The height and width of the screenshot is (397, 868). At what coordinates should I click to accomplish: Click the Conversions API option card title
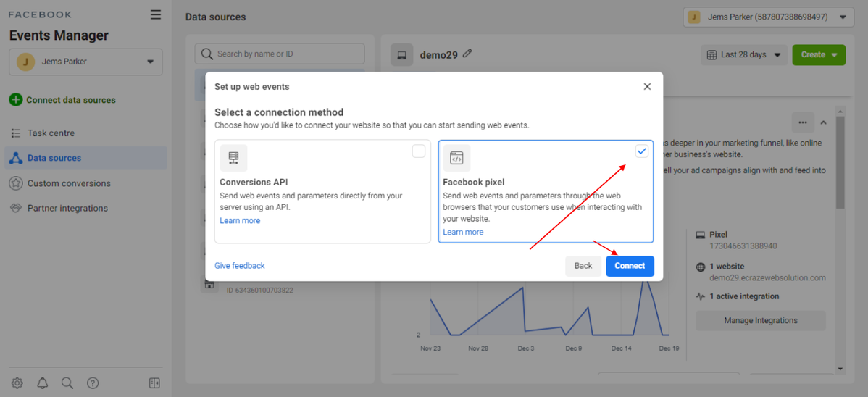(254, 182)
